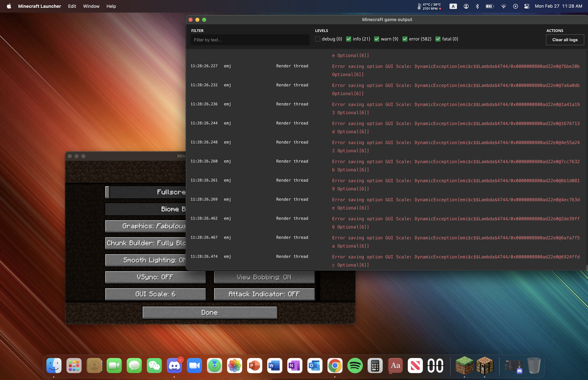The image size is (588, 380).
Task: Click the Minecraft grass block dock icon
Action: pyautogui.click(x=464, y=365)
